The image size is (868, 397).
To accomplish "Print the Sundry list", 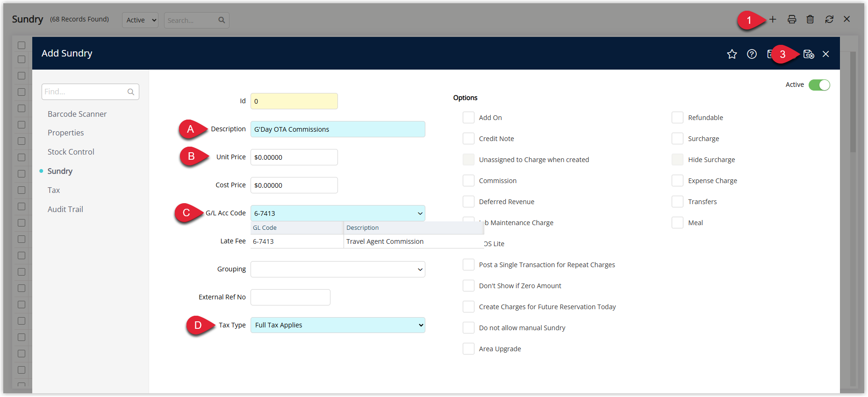I will click(792, 19).
